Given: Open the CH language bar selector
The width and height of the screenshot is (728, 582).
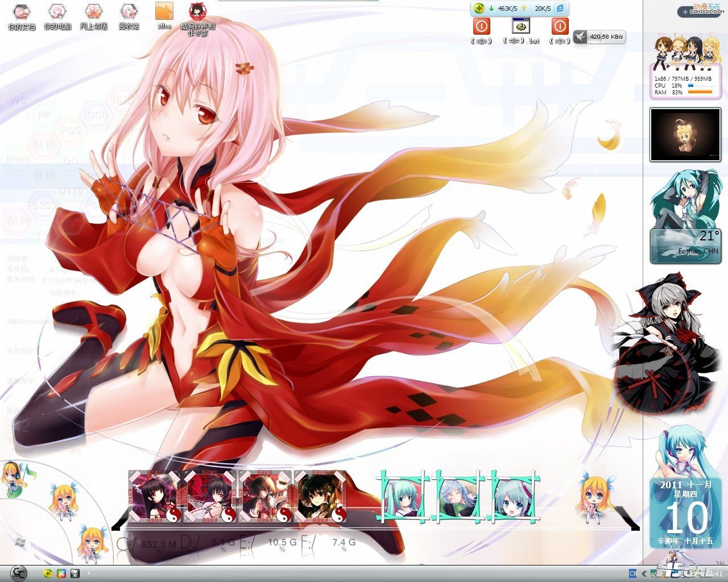Looking at the screenshot, I should point(632,574).
